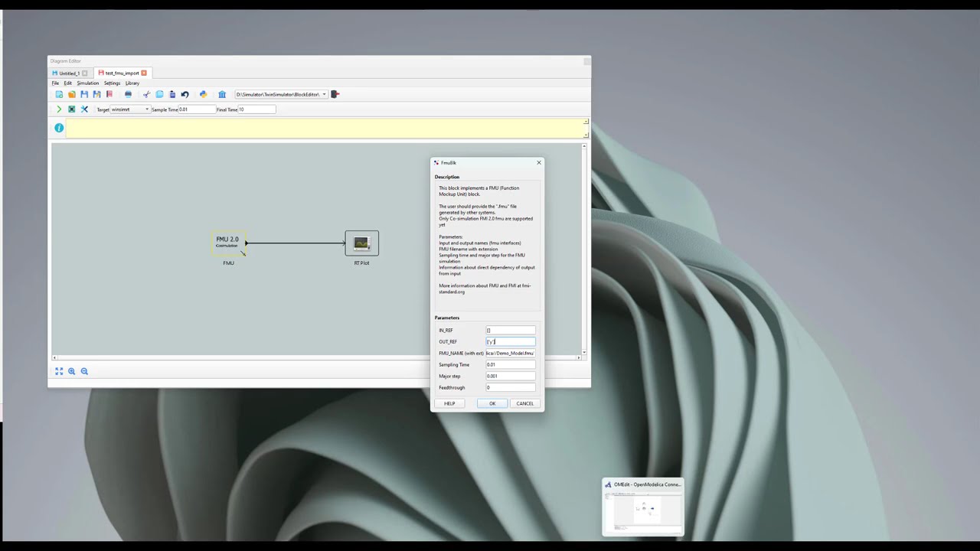Click the simulate chip icon
The height and width of the screenshot is (551, 980).
[x=72, y=109]
